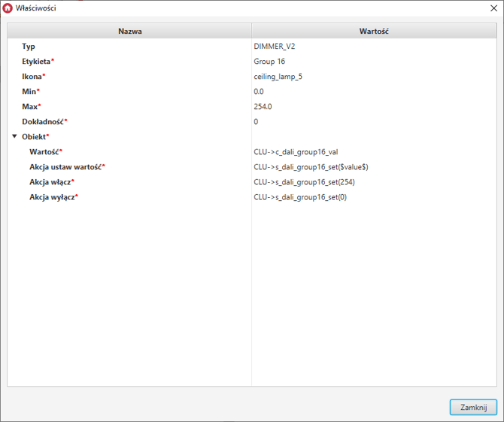Select the Akcja ustaw wartość property name
The image size is (504, 422).
(66, 167)
